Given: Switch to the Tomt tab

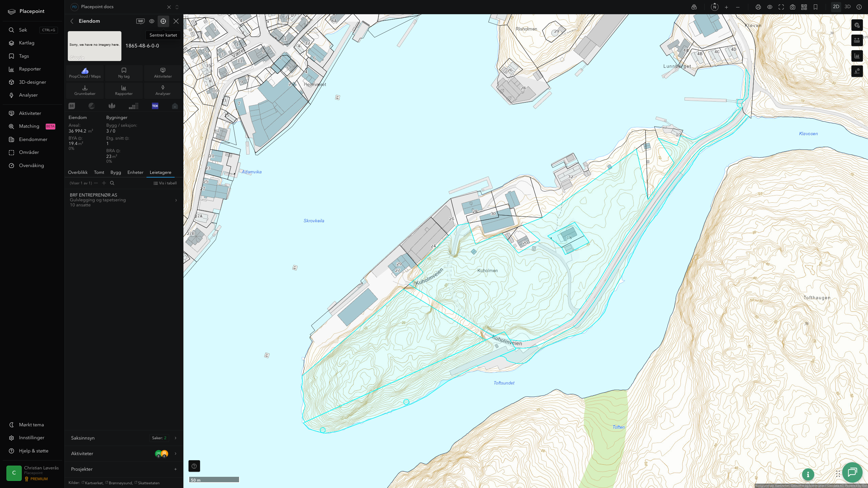Looking at the screenshot, I should [x=99, y=172].
